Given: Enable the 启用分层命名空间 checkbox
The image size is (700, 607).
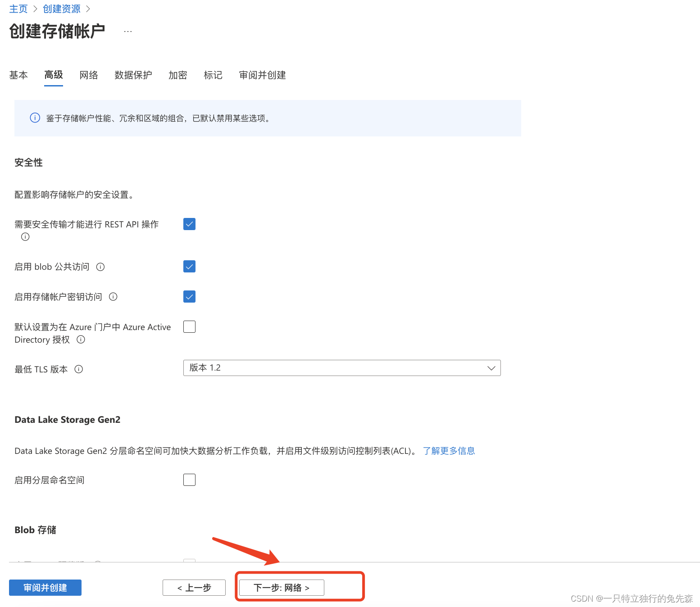Looking at the screenshot, I should coord(189,480).
